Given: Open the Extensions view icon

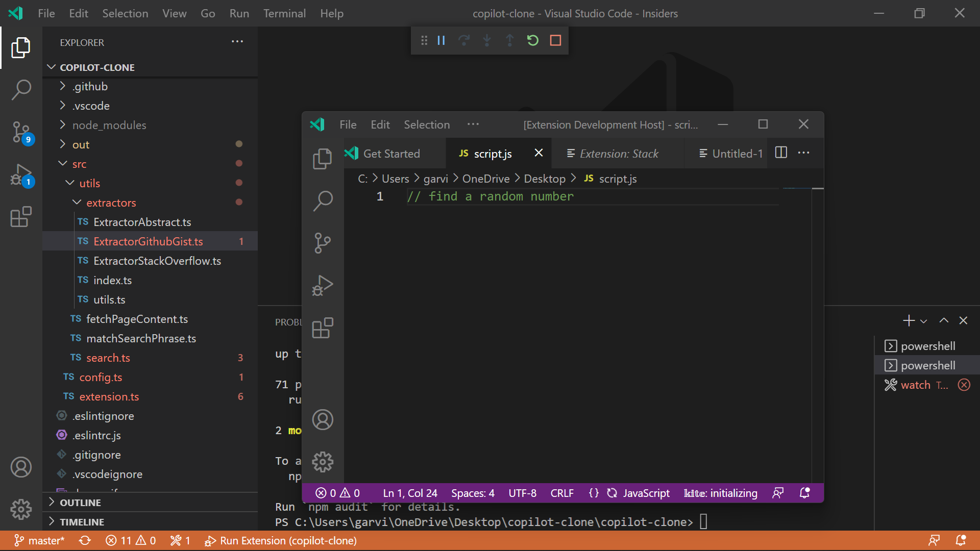Looking at the screenshot, I should click(21, 217).
